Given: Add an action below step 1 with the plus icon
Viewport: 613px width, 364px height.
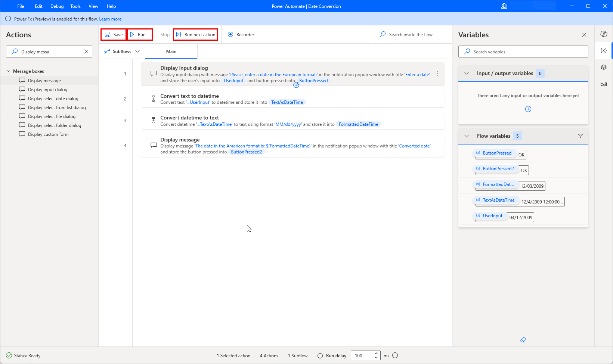Looking at the screenshot, I should [x=296, y=85].
